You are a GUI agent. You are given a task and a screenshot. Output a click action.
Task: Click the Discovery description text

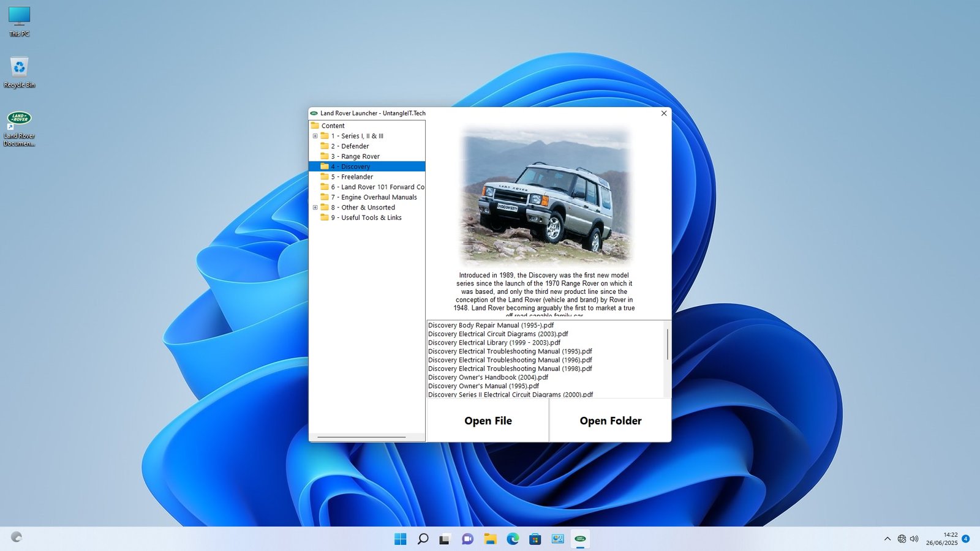544,295
